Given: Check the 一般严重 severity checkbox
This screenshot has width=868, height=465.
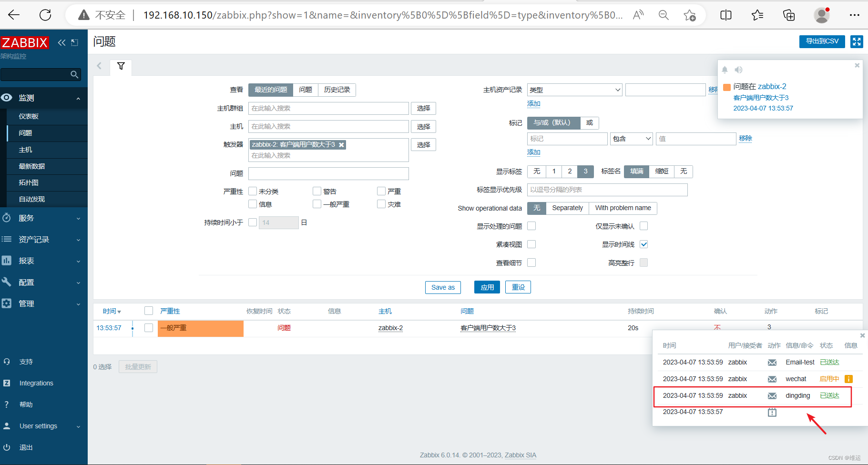Looking at the screenshot, I should pyautogui.click(x=317, y=204).
